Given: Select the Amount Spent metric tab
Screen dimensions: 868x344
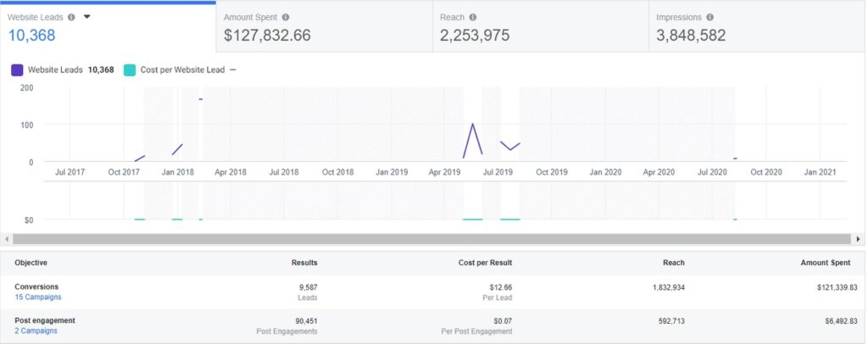Looking at the screenshot, I should pos(325,26).
